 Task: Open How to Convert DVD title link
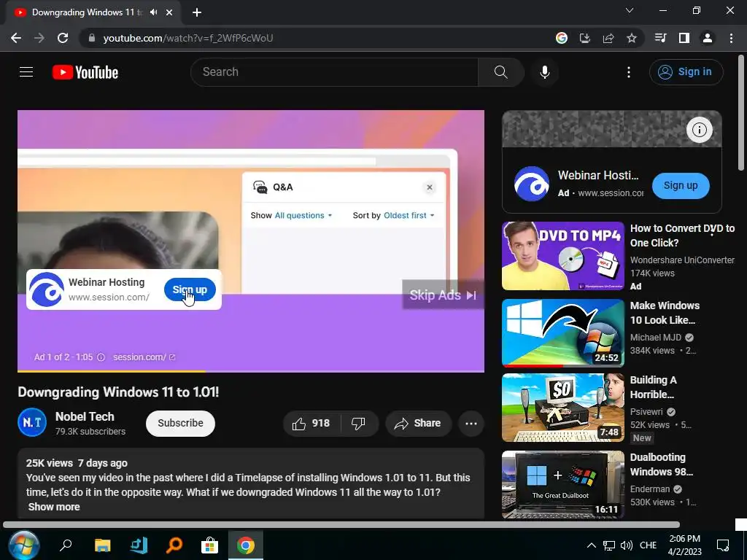coord(682,236)
